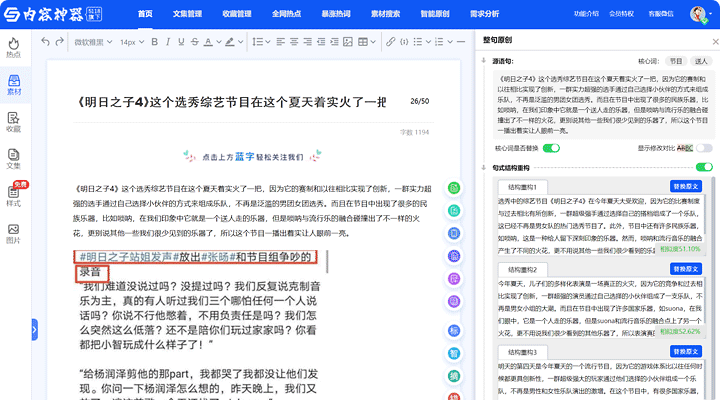Toggle 句式结构重构 switch

coord(704,167)
